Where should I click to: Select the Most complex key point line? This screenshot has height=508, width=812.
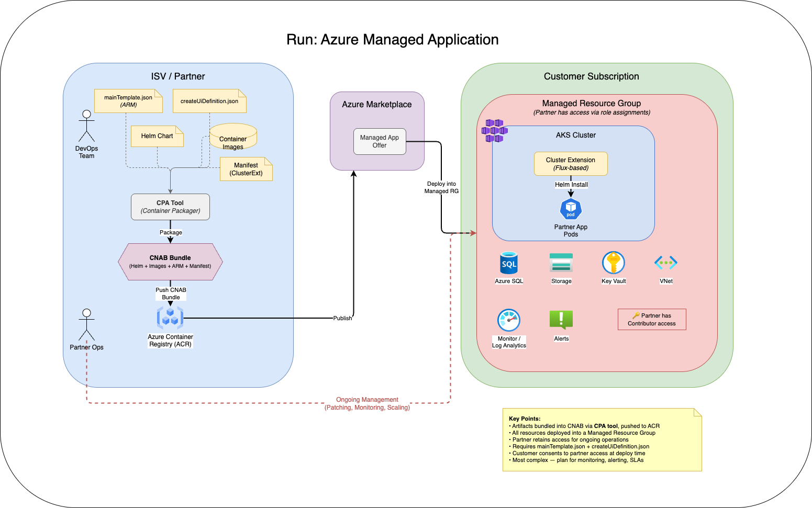(576, 460)
